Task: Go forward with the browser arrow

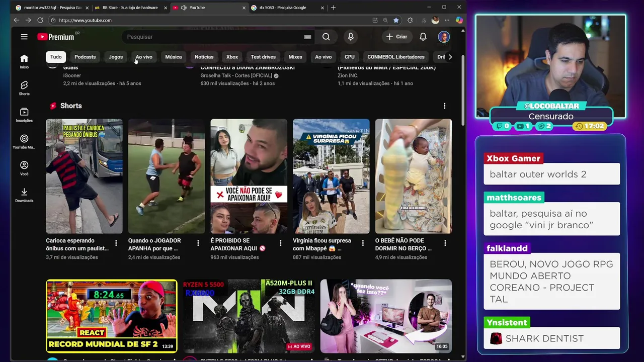Action: pos(28,20)
